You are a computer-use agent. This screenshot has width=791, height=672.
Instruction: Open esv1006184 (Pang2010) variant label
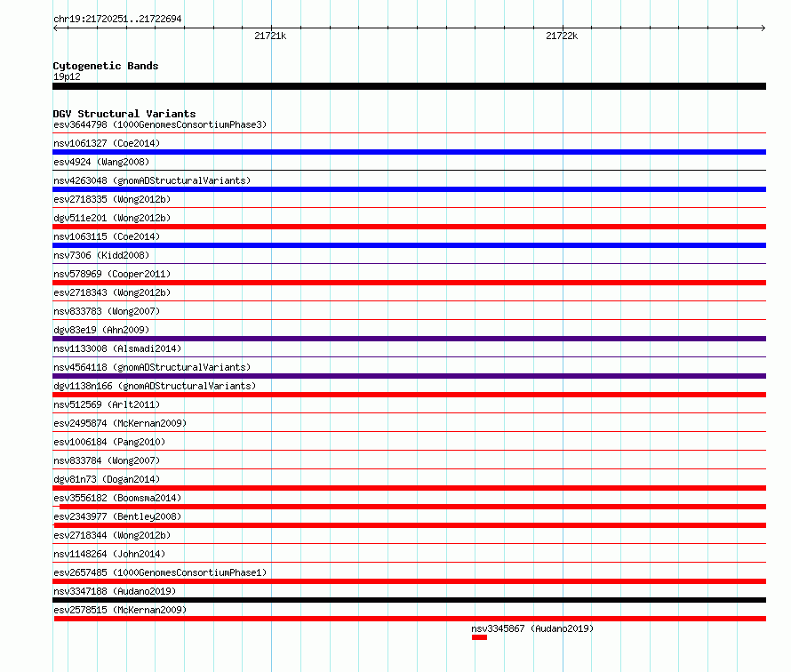[109, 442]
